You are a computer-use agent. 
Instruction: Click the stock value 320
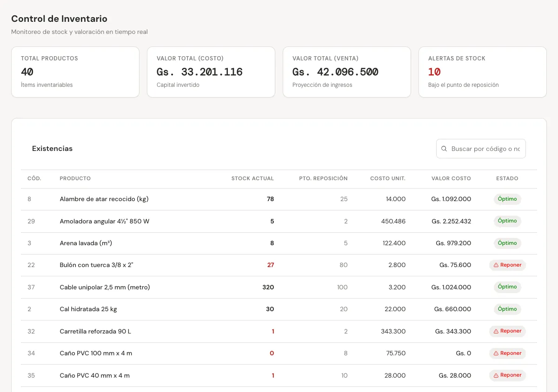point(268,287)
